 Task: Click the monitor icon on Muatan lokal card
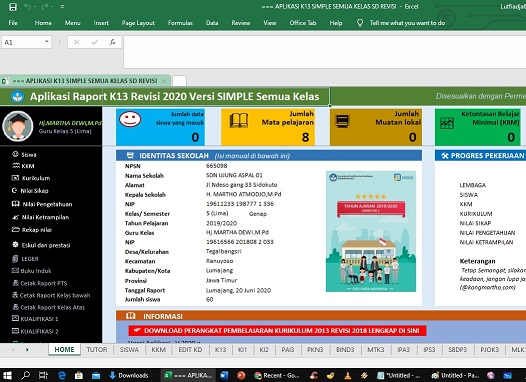343,121
